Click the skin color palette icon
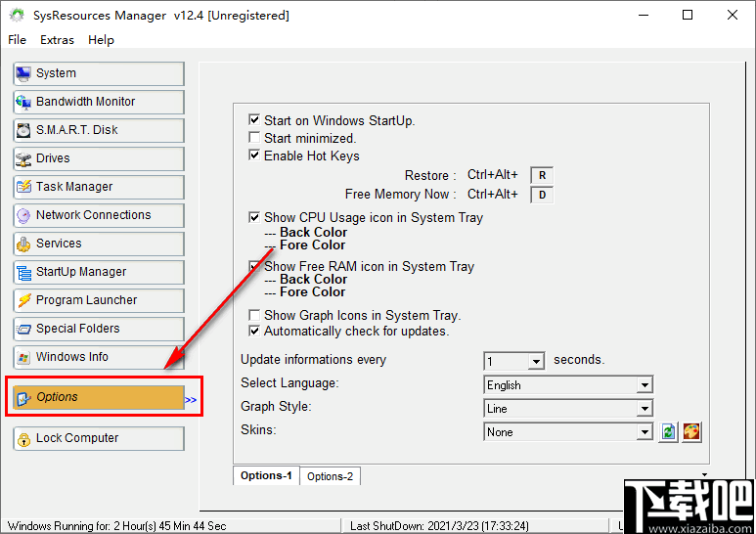 (x=691, y=432)
